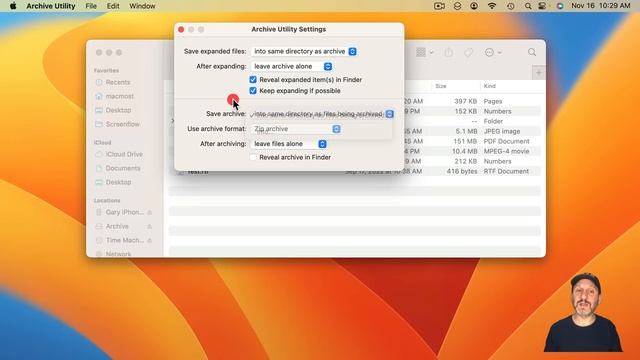The height and width of the screenshot is (360, 640).
Task: Open the Edit menu
Action: (113, 6)
